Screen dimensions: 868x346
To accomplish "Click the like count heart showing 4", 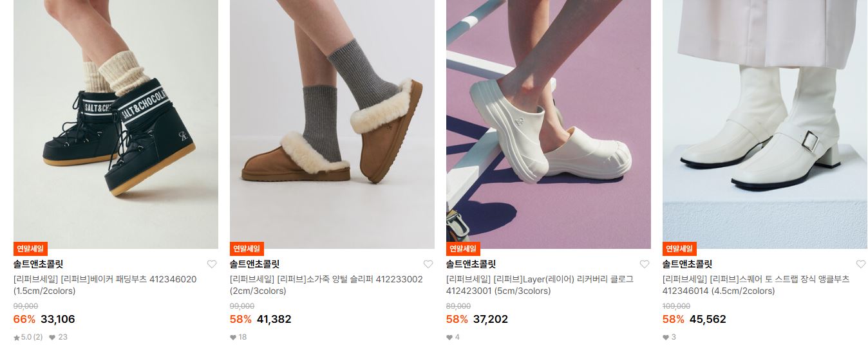I will tap(449, 337).
